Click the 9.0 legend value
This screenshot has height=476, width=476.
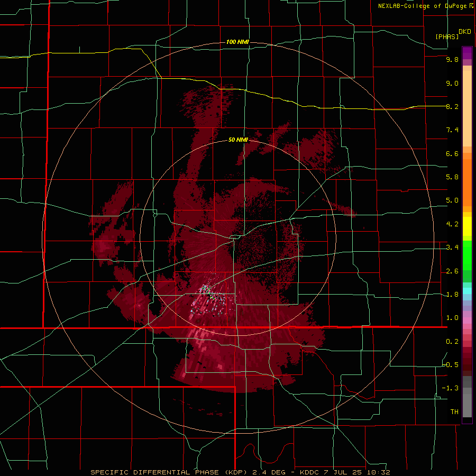click(x=452, y=83)
